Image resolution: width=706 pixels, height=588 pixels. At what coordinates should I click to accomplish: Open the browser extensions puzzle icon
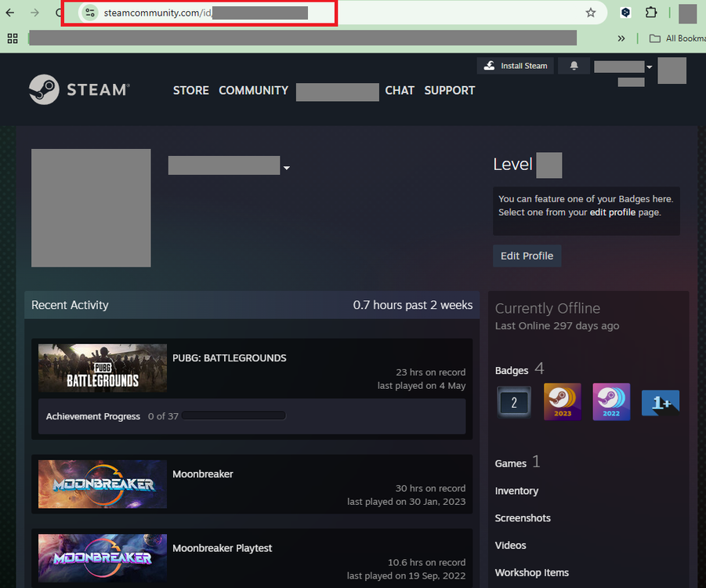[650, 13]
